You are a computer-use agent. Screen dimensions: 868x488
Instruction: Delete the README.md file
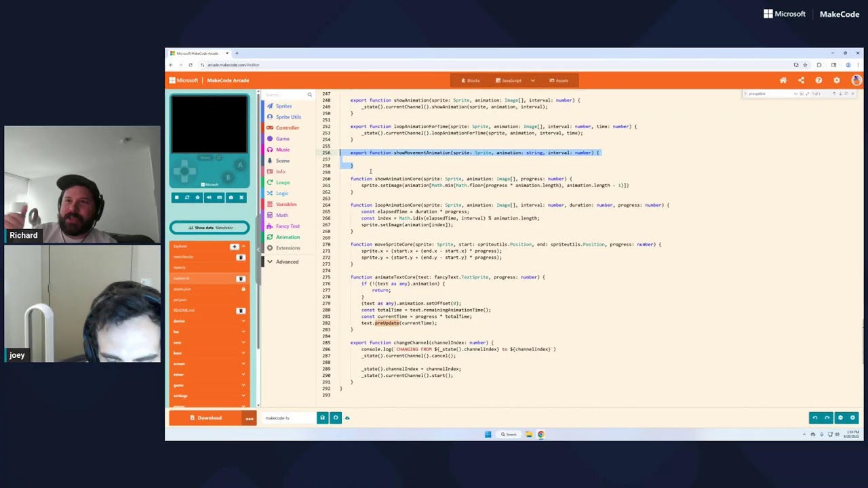click(x=240, y=310)
